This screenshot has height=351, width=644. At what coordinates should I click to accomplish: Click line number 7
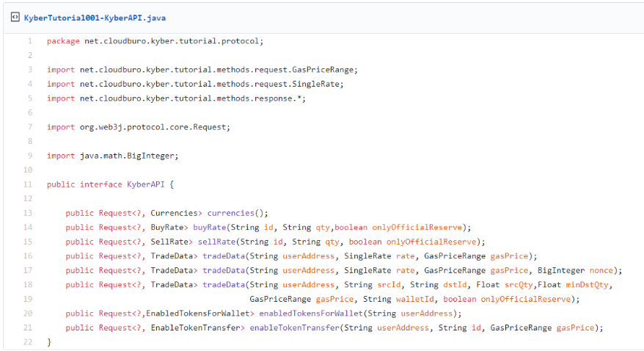tap(29, 127)
